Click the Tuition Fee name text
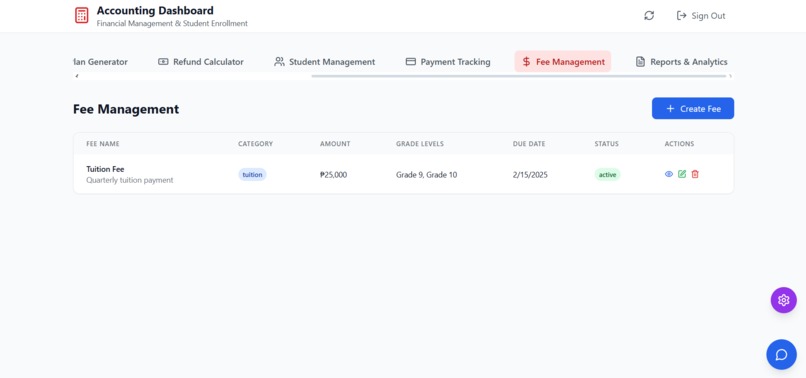This screenshot has height=378, width=806. 105,169
